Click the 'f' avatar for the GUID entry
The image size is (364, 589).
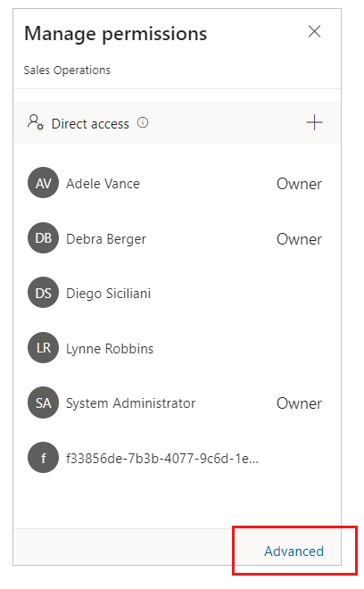43,458
